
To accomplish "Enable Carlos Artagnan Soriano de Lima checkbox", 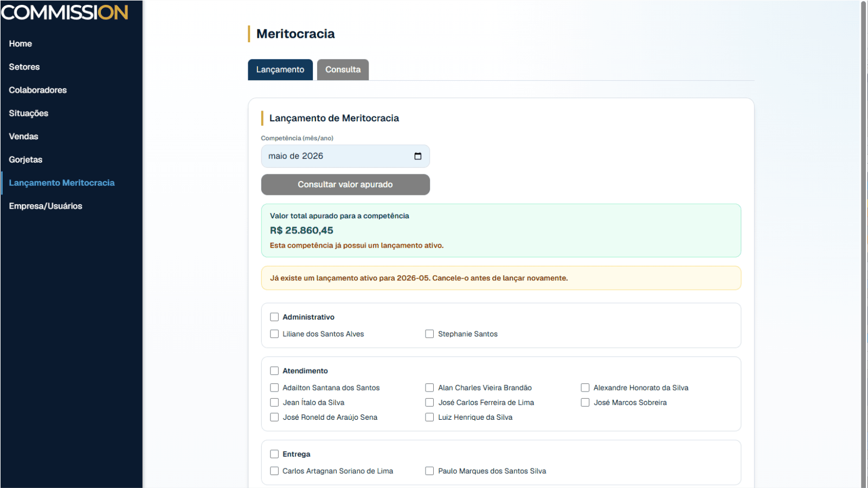I will pos(274,471).
